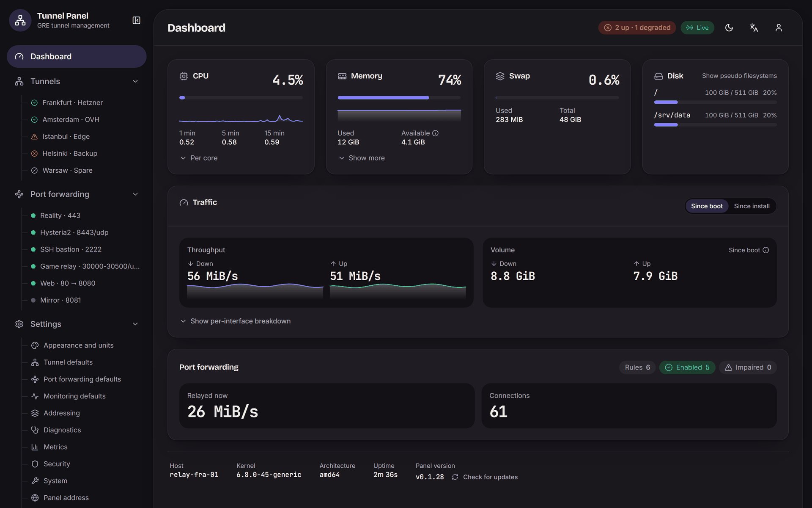Screen dimensions: 812x508
Task: Click the refresh icon by Check for updates
Action: pyautogui.click(x=455, y=477)
